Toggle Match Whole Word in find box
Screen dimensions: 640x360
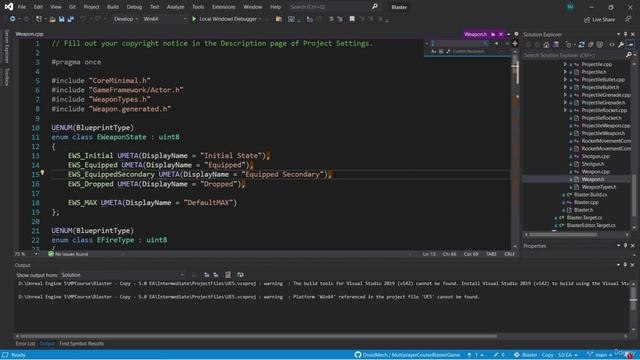tap(441, 51)
